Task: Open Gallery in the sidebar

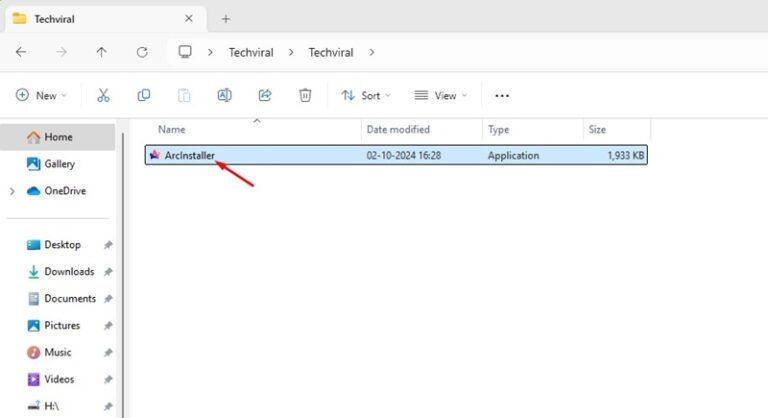Action: coord(57,164)
